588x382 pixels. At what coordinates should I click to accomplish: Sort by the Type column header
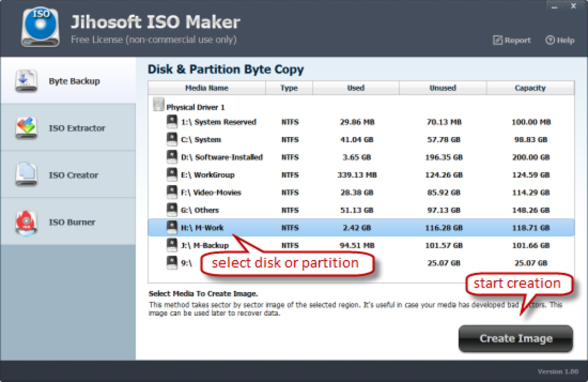pyautogui.click(x=289, y=88)
